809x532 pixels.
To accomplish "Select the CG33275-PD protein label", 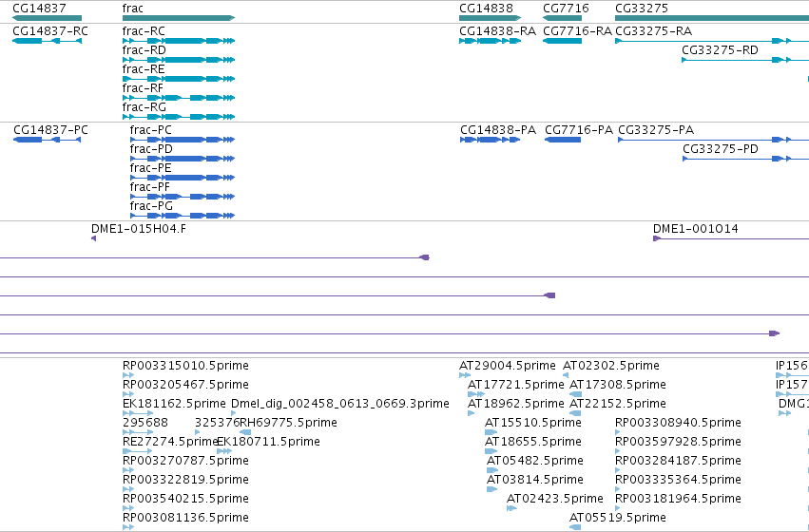I will click(x=721, y=149).
